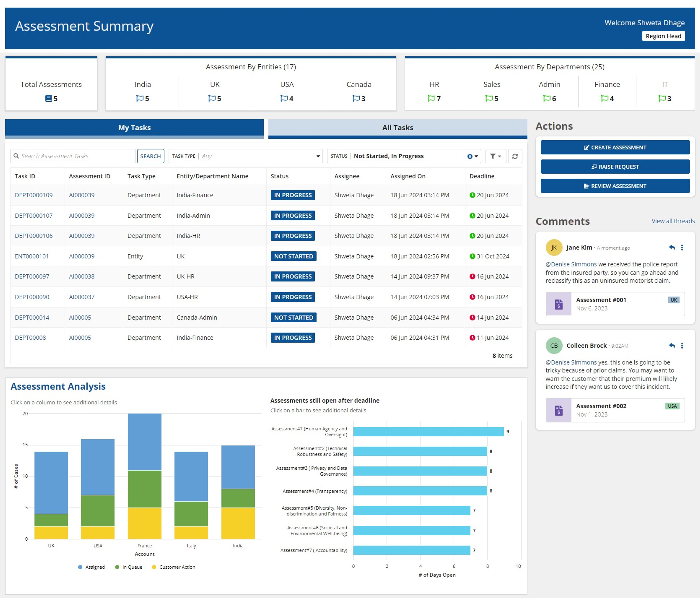The height and width of the screenshot is (598, 700).
Task: Click the yellow Customer Action segment of India column
Action: [238, 523]
